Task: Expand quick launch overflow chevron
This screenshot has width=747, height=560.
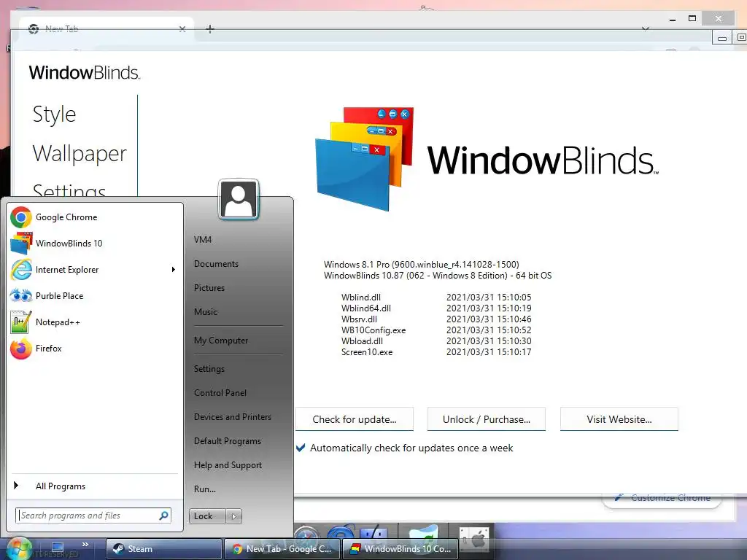Action: 85,544
